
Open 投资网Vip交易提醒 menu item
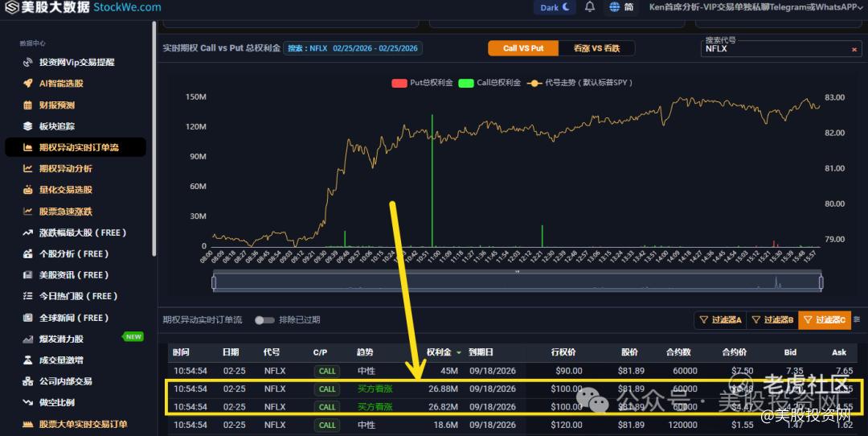click(x=76, y=63)
